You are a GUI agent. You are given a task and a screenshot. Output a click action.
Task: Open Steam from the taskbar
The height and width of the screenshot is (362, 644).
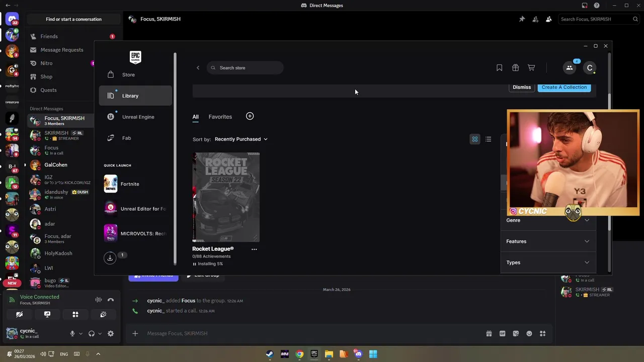click(270, 354)
